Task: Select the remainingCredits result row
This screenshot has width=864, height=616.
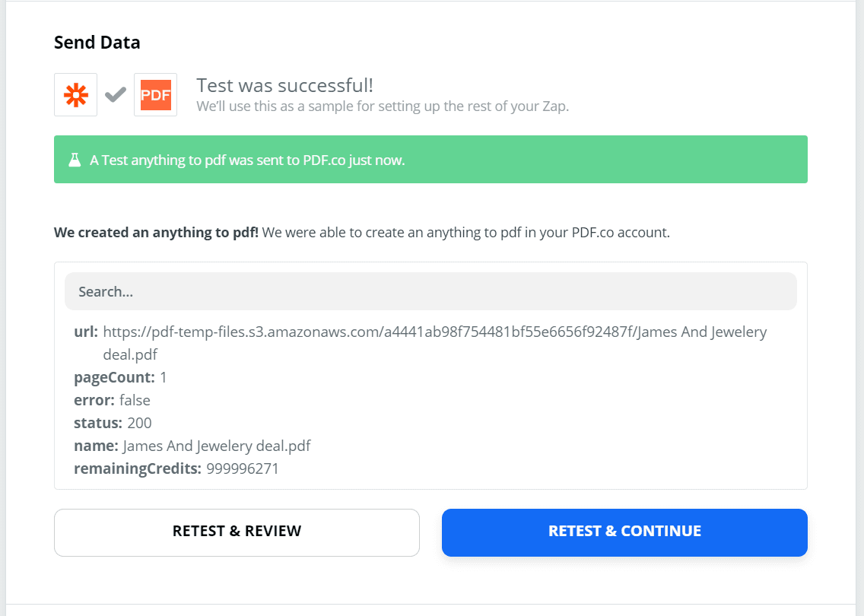Action: coord(176,468)
